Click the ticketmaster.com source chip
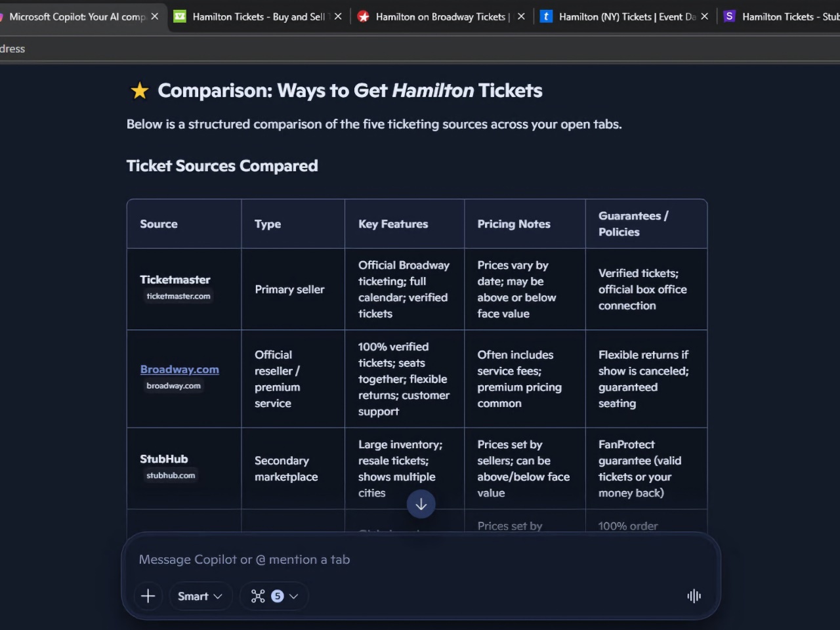The width and height of the screenshot is (840, 630). [x=178, y=296]
